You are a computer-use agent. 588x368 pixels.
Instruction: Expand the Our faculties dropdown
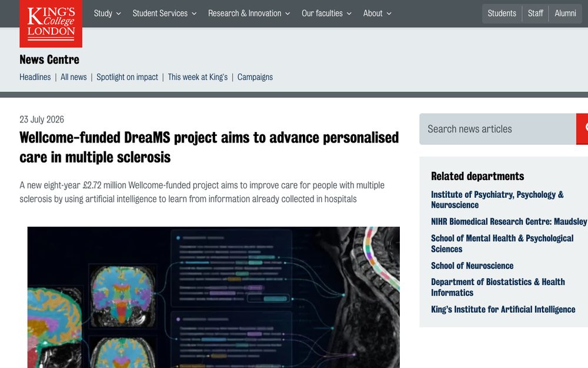click(326, 14)
